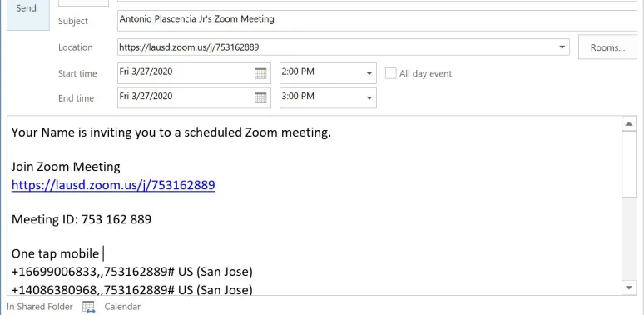Screen dimensions: 644x315
Task: Click the Calendar label in the status bar
Action: coord(122,307)
